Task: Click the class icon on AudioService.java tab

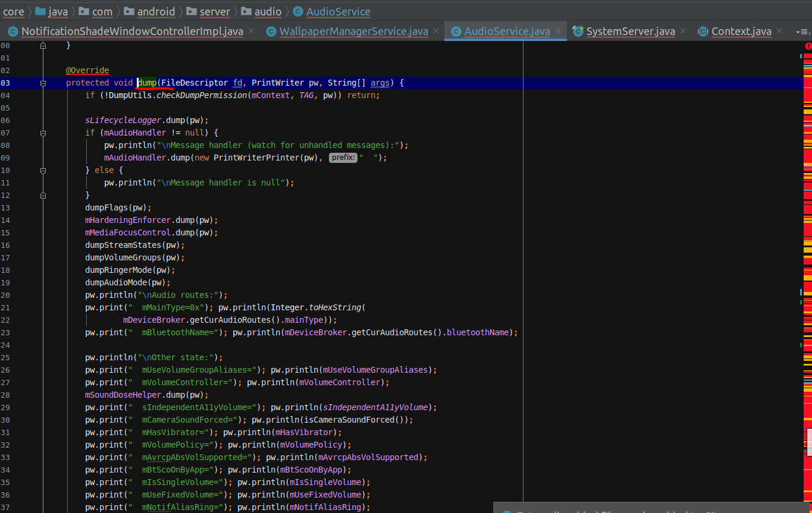Action: click(x=456, y=32)
